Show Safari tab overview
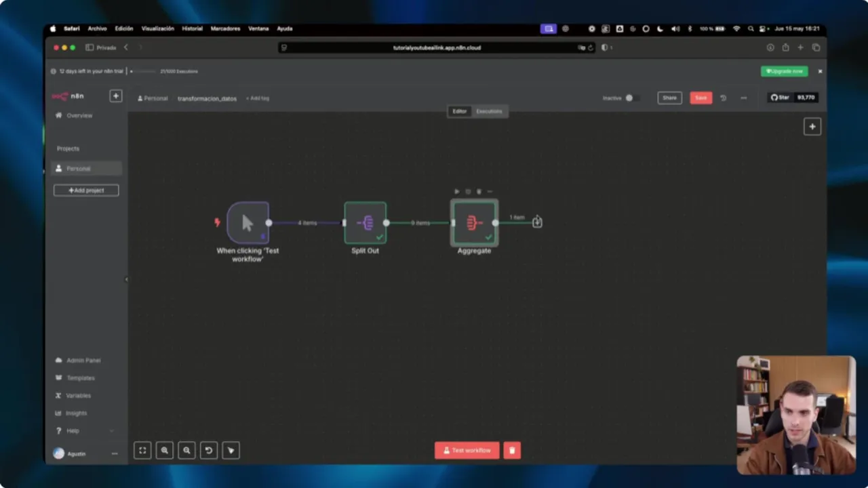 click(816, 47)
